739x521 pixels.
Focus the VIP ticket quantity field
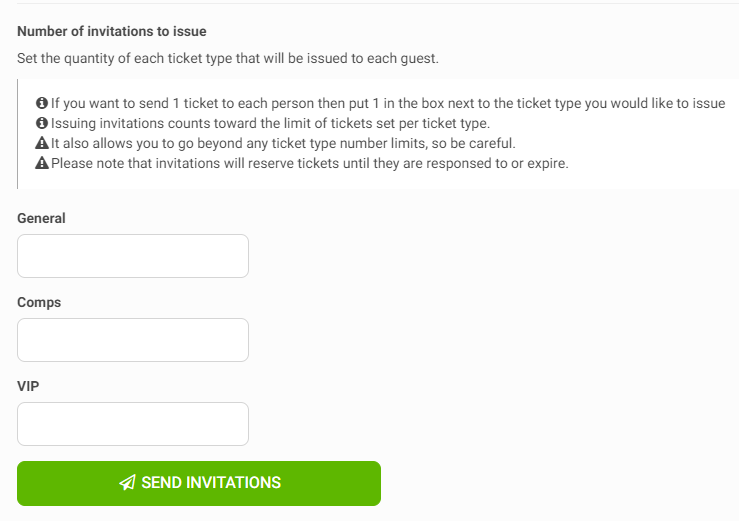click(133, 424)
